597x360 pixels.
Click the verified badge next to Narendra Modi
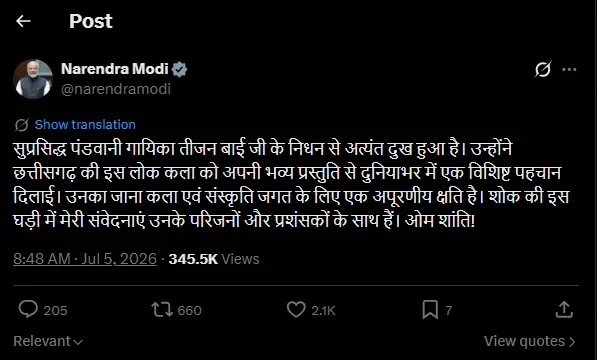click(x=179, y=69)
